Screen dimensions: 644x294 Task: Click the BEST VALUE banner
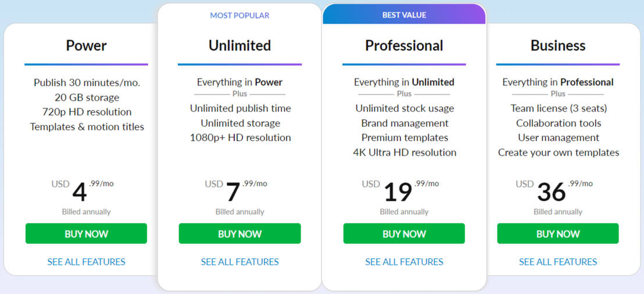(x=404, y=15)
